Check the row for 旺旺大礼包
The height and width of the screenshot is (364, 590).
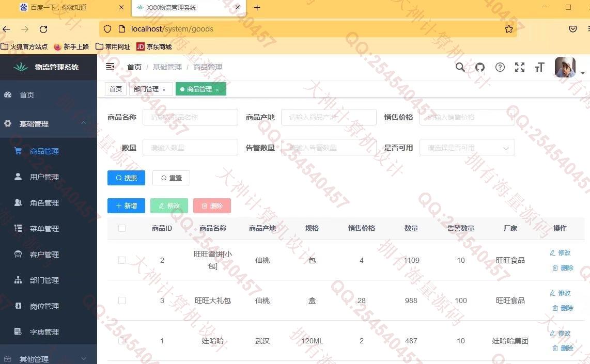click(x=122, y=300)
